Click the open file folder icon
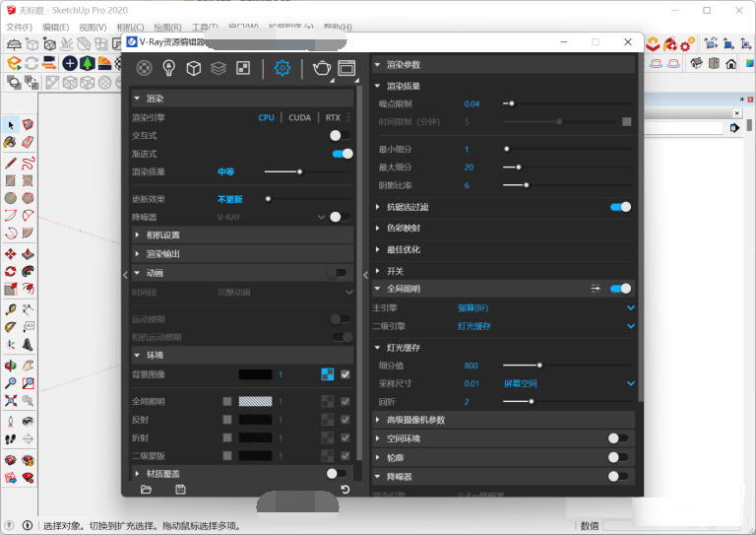Screen dimensions: 756x535 click(x=146, y=490)
